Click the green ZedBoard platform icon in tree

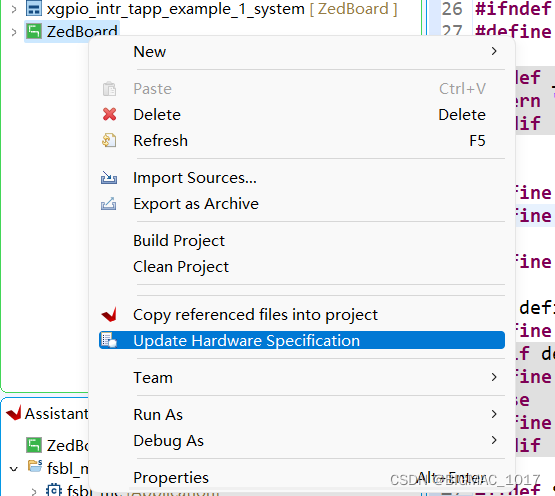[x=34, y=32]
